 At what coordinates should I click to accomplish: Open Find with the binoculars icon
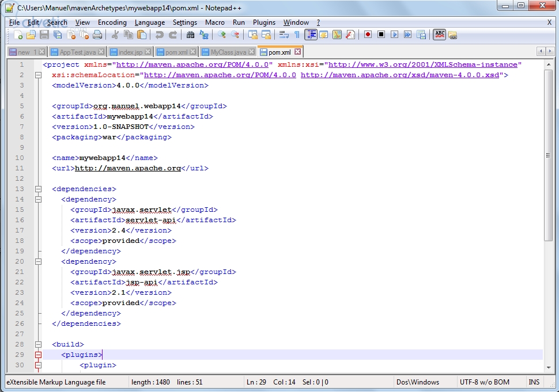(x=190, y=35)
